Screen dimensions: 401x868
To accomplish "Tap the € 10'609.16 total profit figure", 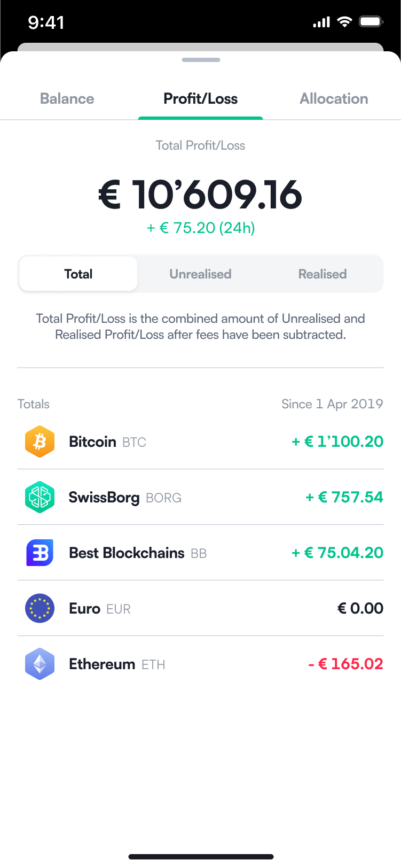I will (x=200, y=194).
